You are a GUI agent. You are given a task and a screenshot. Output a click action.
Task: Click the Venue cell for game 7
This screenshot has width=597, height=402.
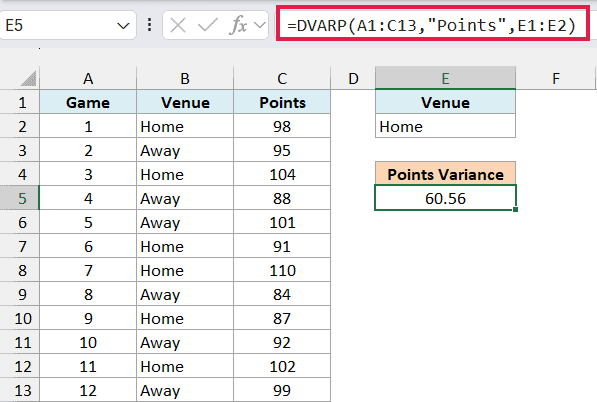pos(185,270)
